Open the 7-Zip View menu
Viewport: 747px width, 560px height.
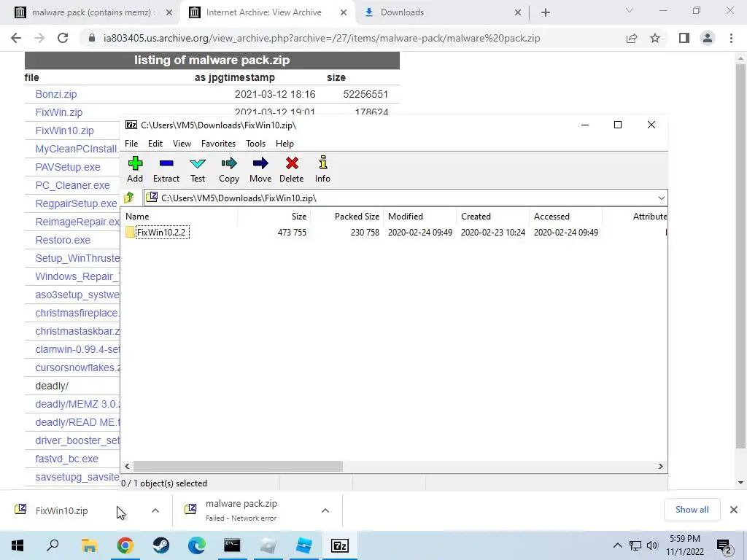click(182, 144)
